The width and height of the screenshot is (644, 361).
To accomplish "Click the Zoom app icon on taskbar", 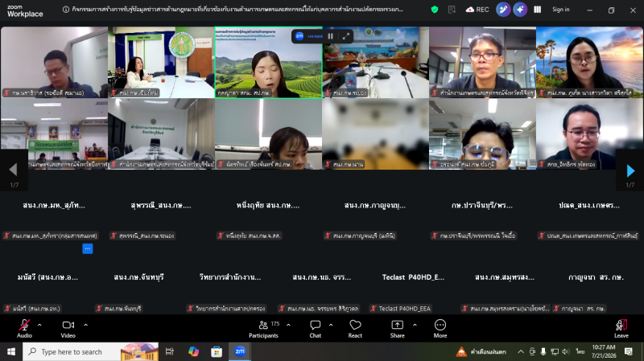I will (x=240, y=351).
